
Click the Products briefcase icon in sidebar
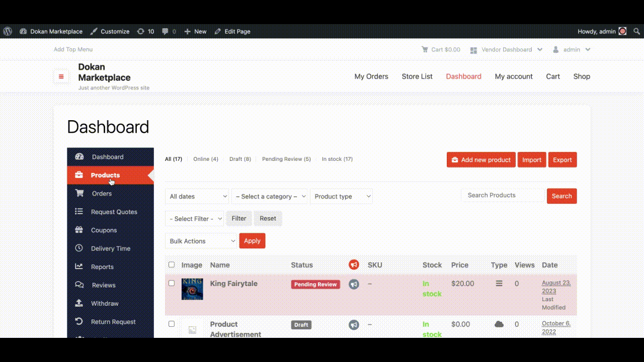[x=79, y=175]
